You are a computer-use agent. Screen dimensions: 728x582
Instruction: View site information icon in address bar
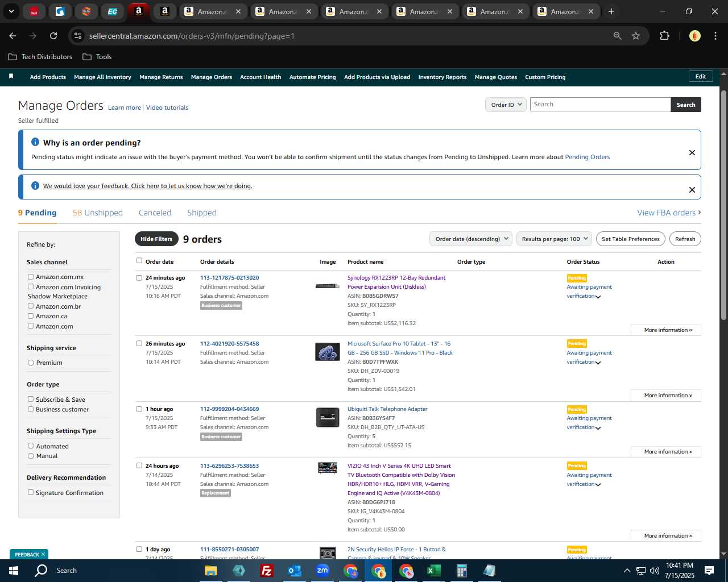pos(78,36)
